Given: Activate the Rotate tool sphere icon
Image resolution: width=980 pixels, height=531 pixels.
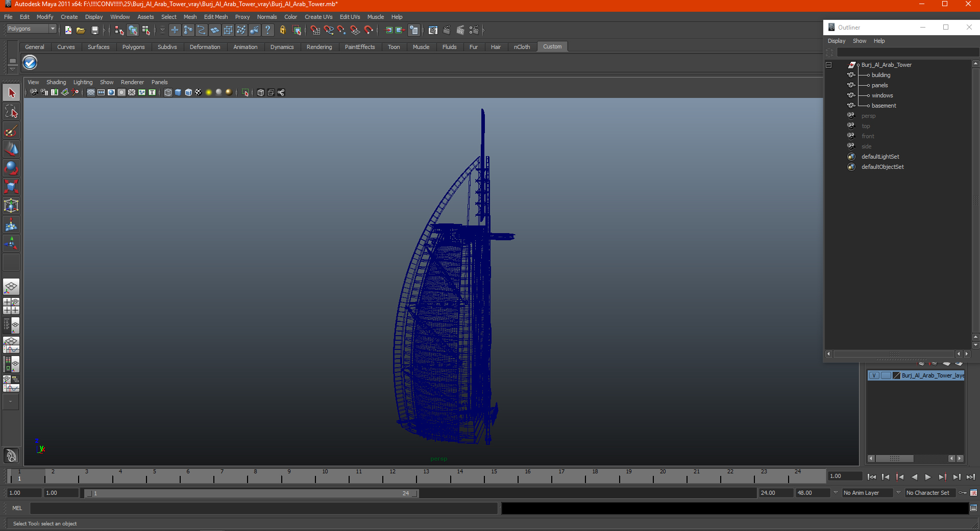Looking at the screenshot, I should point(11,168).
